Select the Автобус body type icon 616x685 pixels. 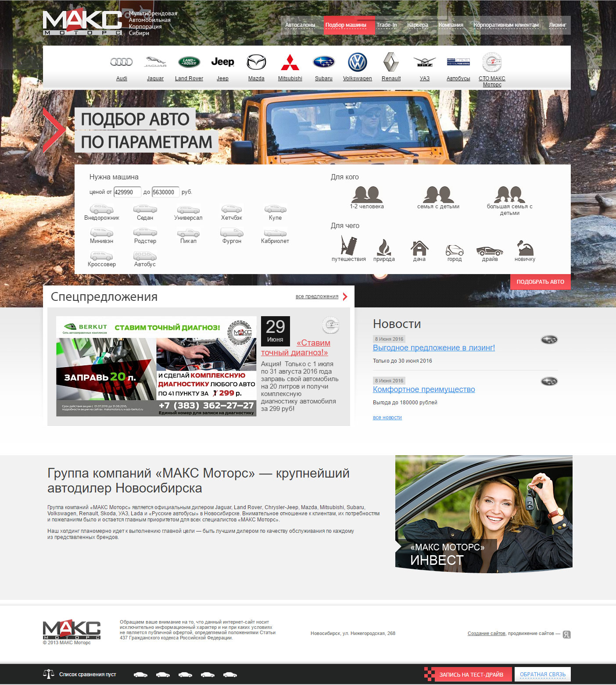145,255
